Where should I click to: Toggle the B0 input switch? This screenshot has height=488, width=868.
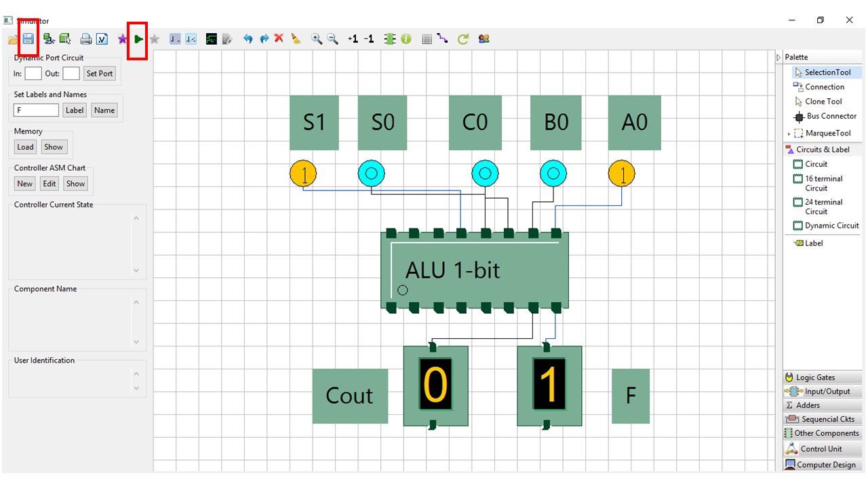[x=553, y=174]
